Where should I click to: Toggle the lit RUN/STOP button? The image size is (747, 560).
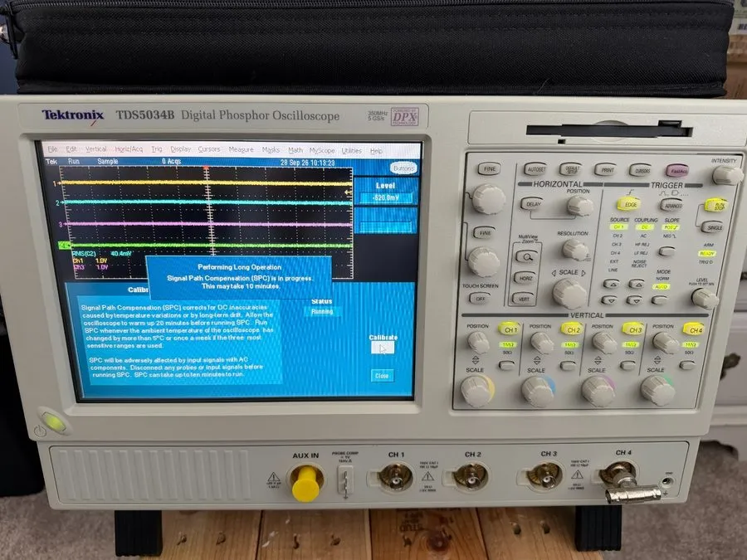(x=717, y=207)
